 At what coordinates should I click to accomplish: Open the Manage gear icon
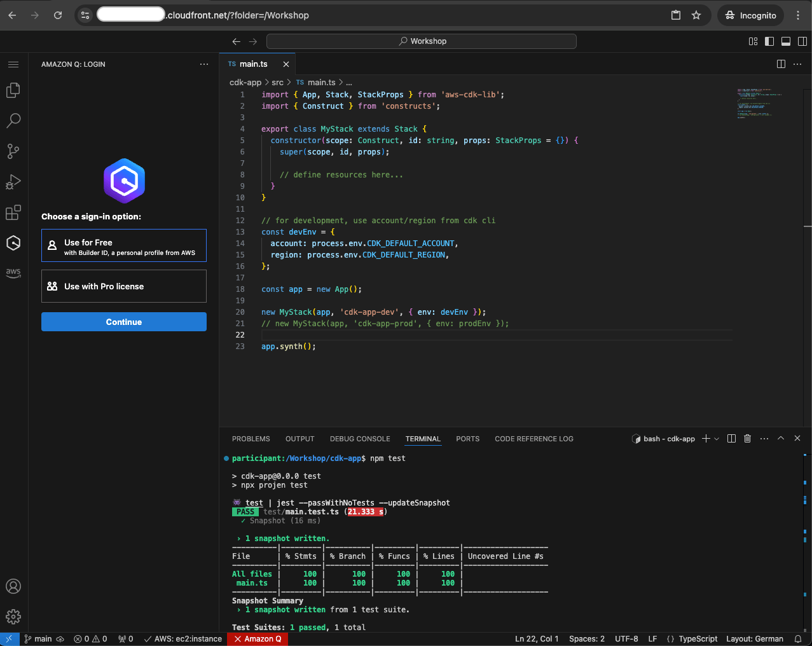[x=13, y=617]
